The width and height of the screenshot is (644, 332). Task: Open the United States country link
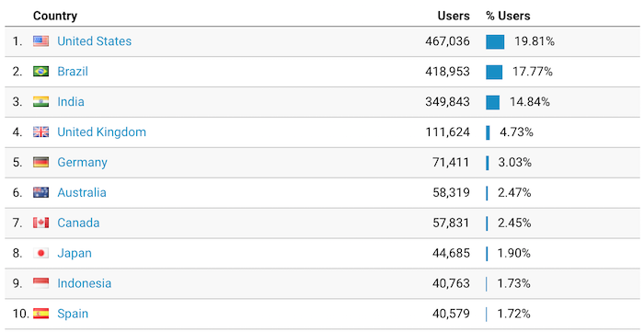click(x=95, y=41)
